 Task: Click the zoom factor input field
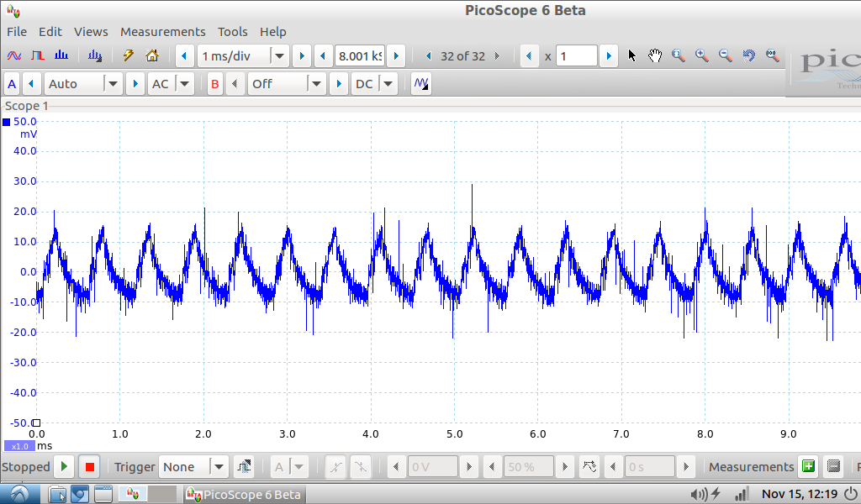pyautogui.click(x=576, y=56)
